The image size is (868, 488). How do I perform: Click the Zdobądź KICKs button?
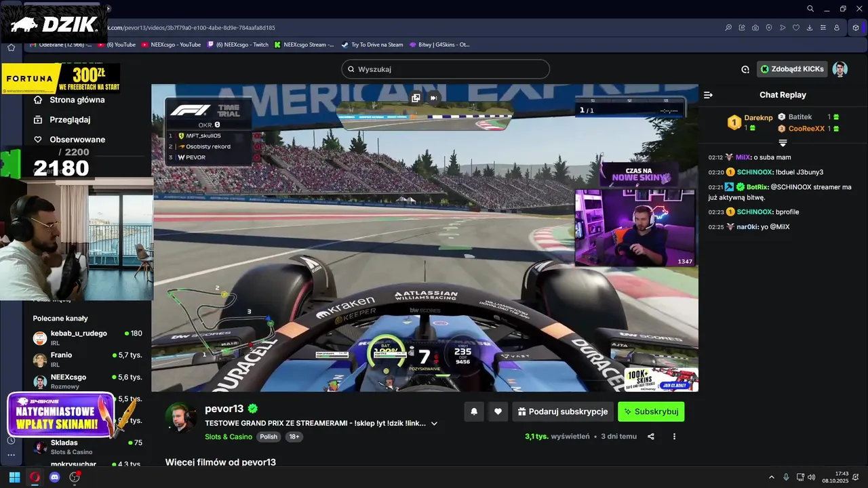(792, 69)
